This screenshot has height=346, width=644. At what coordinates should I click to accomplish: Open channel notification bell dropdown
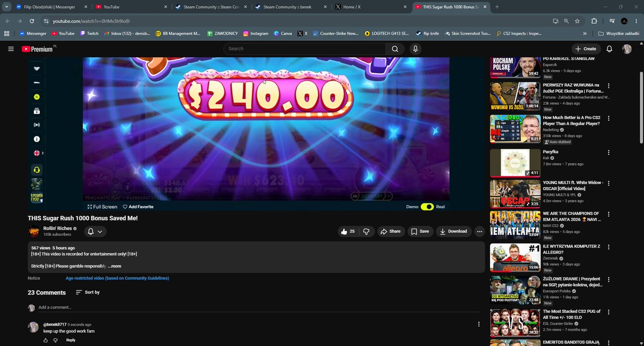(95, 231)
